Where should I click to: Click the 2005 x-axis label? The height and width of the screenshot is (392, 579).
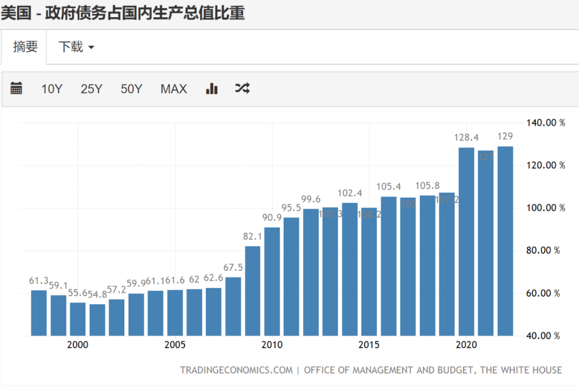click(175, 345)
